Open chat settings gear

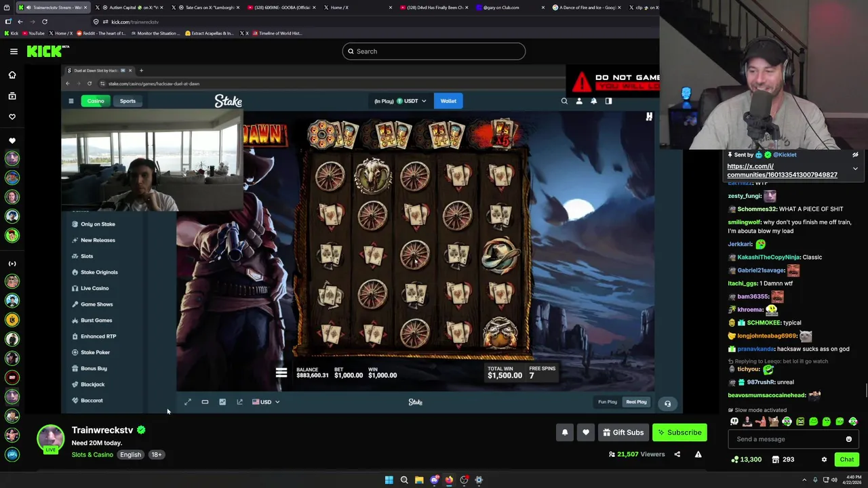point(824,460)
